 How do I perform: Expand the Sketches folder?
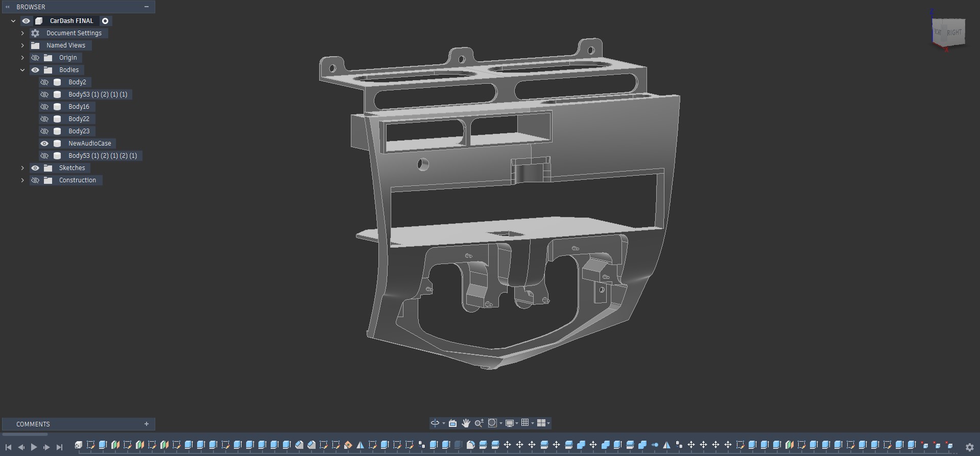22,168
